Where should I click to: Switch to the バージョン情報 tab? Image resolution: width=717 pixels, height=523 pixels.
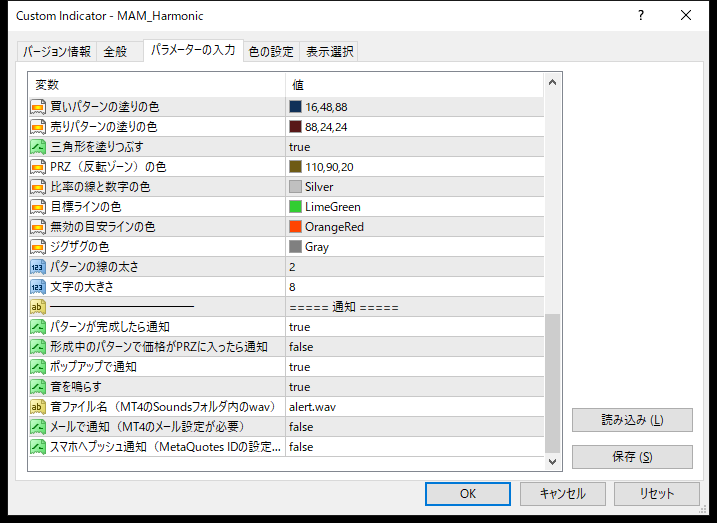[x=57, y=51]
